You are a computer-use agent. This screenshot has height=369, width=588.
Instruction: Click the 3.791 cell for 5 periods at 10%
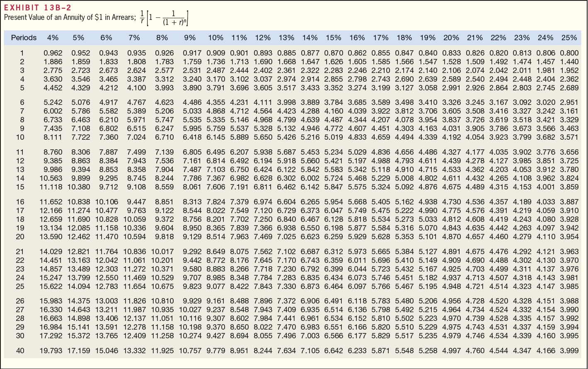pos(215,88)
